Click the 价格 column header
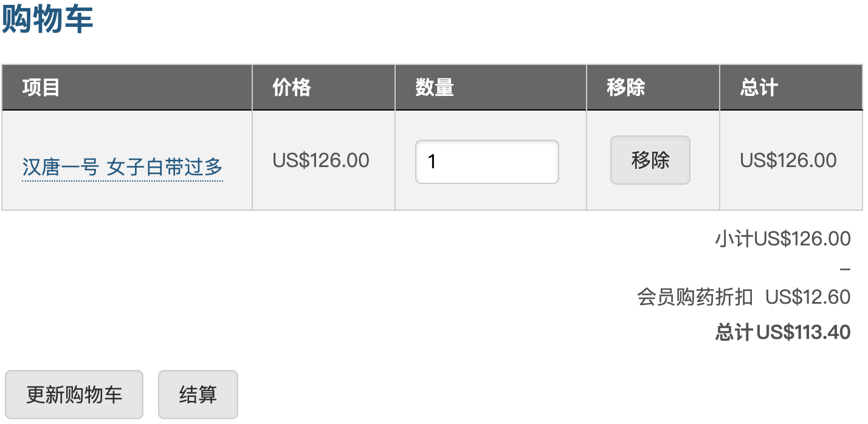Image resolution: width=868 pixels, height=424 pixels. point(292,87)
